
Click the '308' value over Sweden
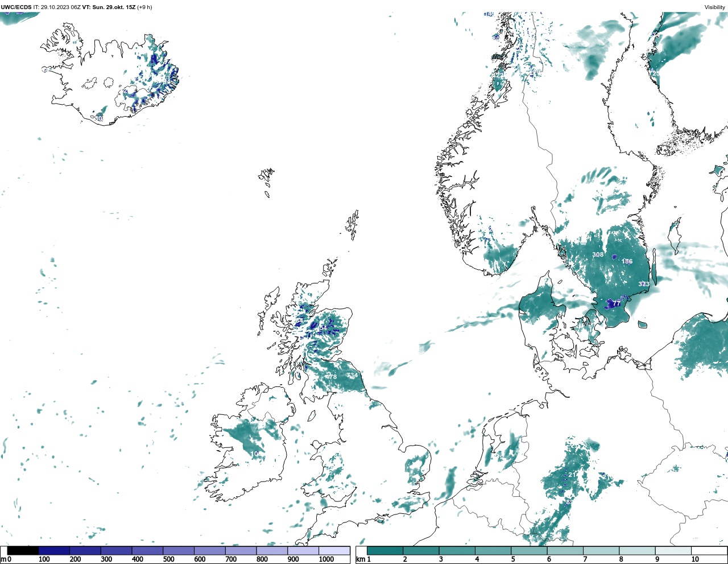pyautogui.click(x=598, y=254)
